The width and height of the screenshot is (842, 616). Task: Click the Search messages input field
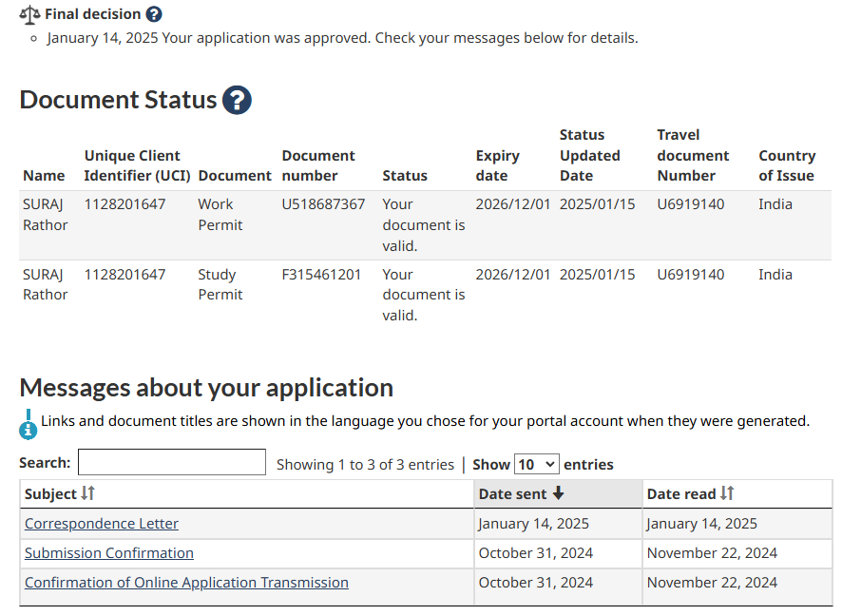click(x=172, y=463)
